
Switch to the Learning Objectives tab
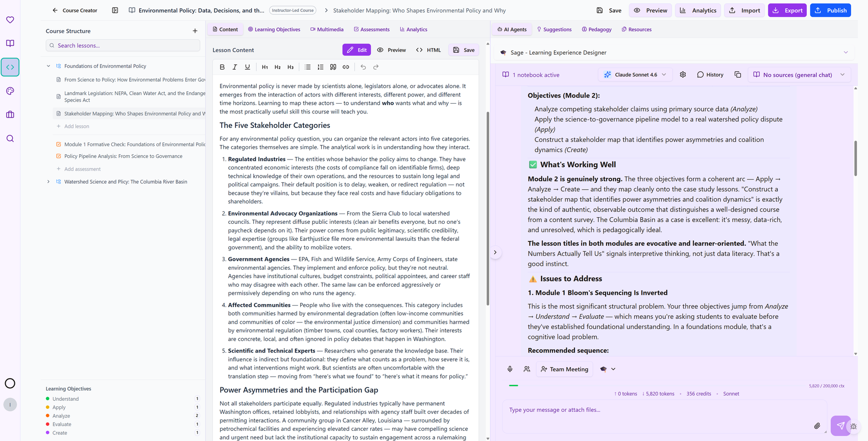click(274, 30)
